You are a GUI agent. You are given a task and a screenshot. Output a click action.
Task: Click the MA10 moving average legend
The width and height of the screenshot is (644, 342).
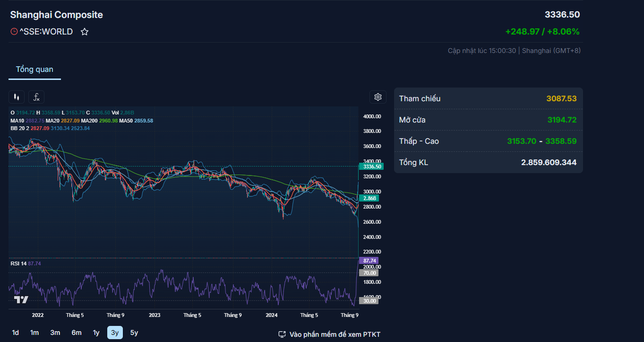[x=17, y=121]
